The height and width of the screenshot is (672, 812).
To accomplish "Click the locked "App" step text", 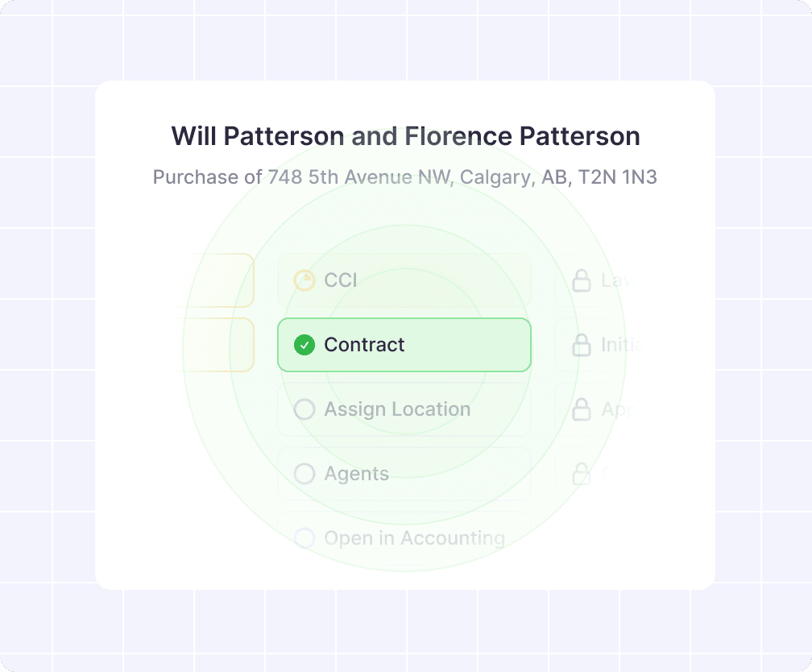I will coord(619,409).
